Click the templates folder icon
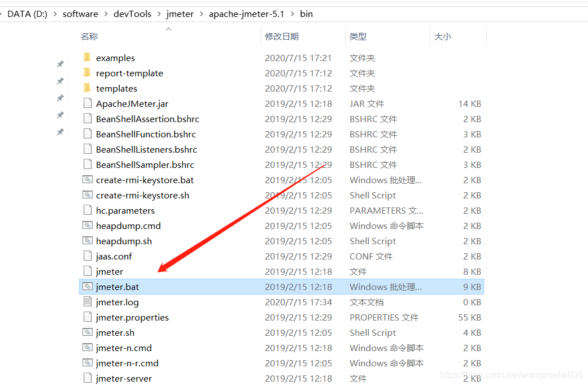This screenshot has height=385, width=588. click(87, 88)
